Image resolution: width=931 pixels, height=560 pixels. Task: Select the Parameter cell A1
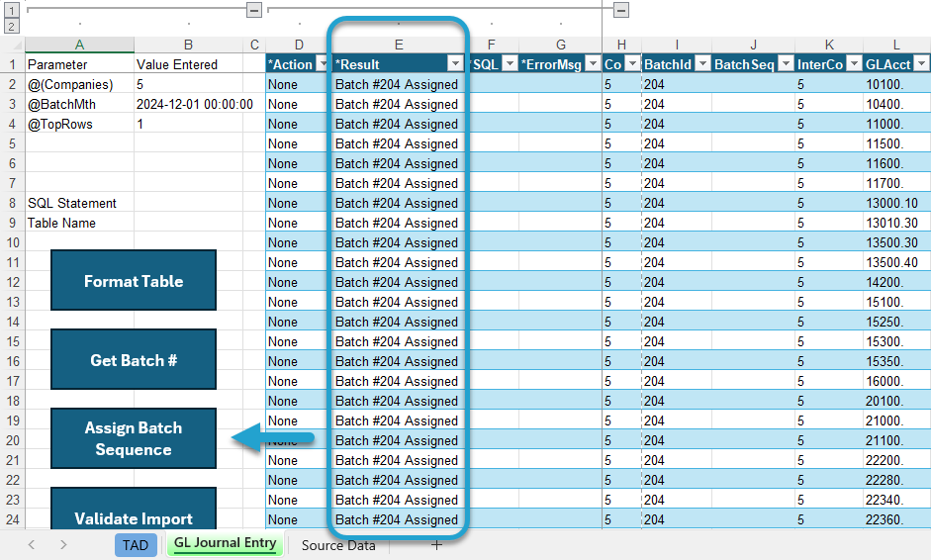[x=79, y=64]
